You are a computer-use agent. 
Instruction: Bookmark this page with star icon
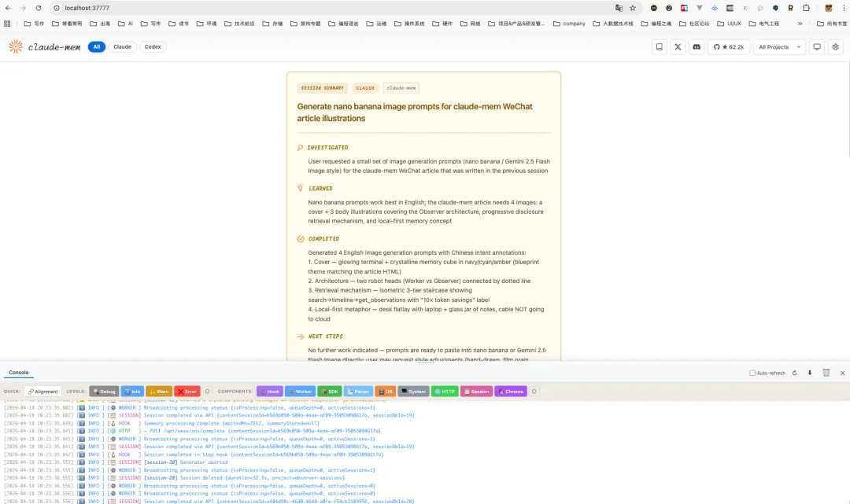[633, 8]
